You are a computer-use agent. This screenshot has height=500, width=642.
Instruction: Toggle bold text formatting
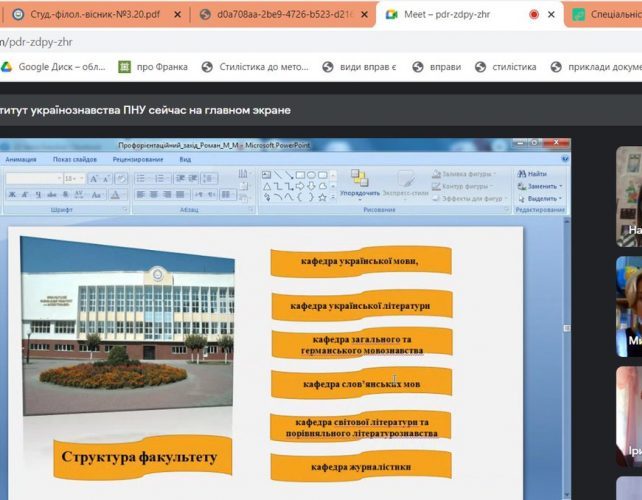10,194
